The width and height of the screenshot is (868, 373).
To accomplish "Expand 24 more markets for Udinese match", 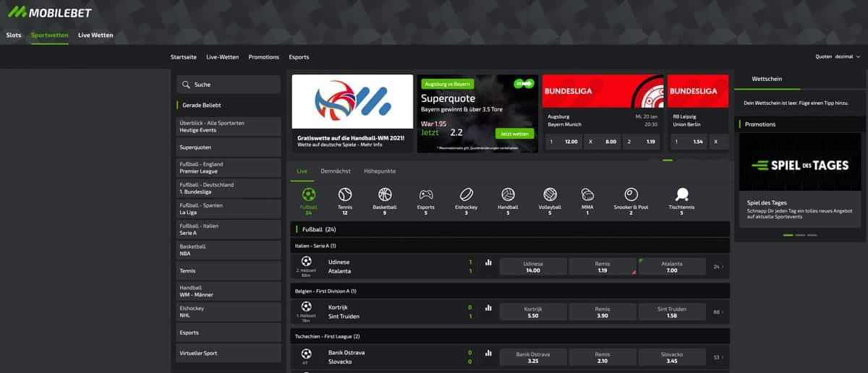I will 718,267.
